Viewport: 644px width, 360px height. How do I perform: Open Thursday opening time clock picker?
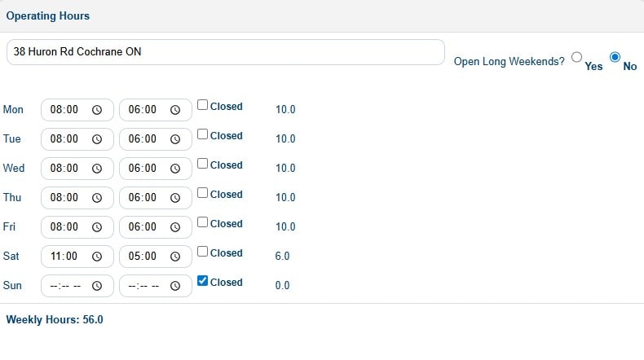[97, 198]
